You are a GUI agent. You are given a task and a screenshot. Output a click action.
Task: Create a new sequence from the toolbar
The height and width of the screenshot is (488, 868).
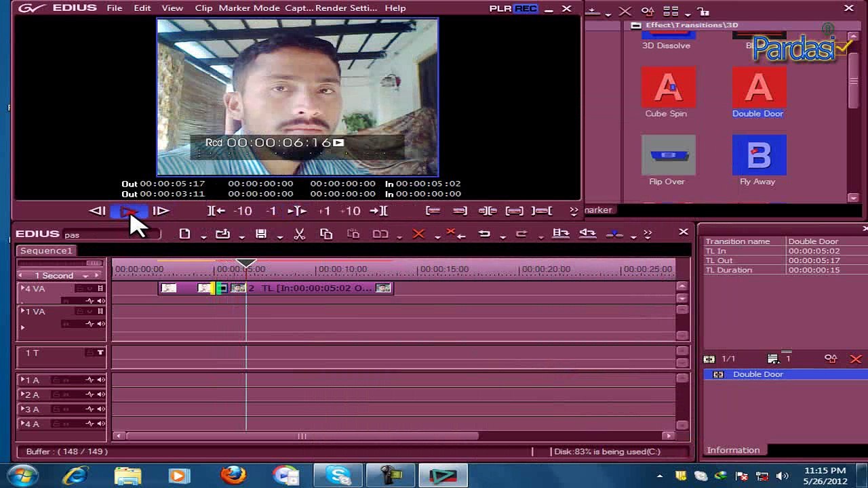[x=184, y=234]
